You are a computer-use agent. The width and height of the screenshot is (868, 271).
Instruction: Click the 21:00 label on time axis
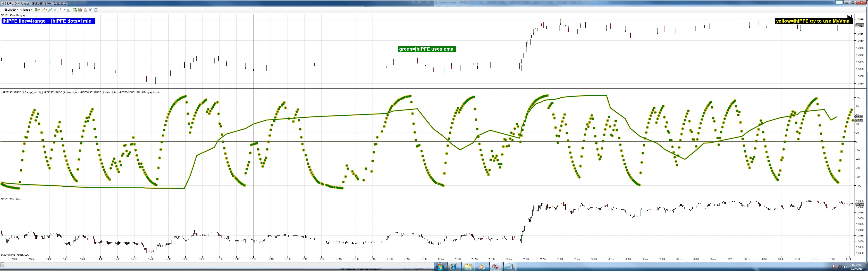[x=526, y=259]
